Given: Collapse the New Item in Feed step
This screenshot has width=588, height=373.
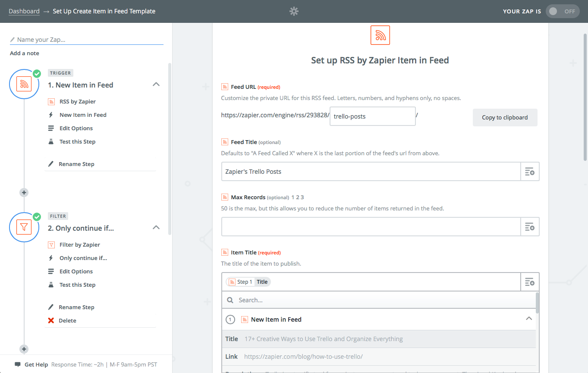Looking at the screenshot, I should [156, 85].
